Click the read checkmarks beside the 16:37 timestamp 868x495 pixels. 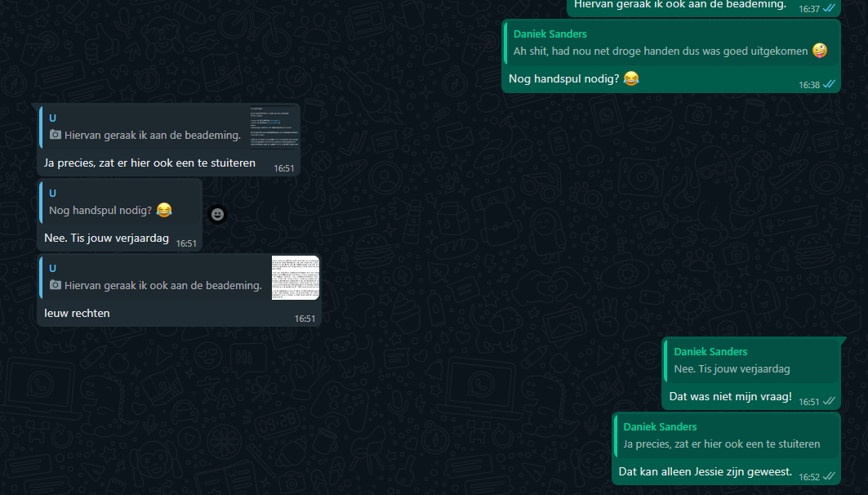(829, 8)
